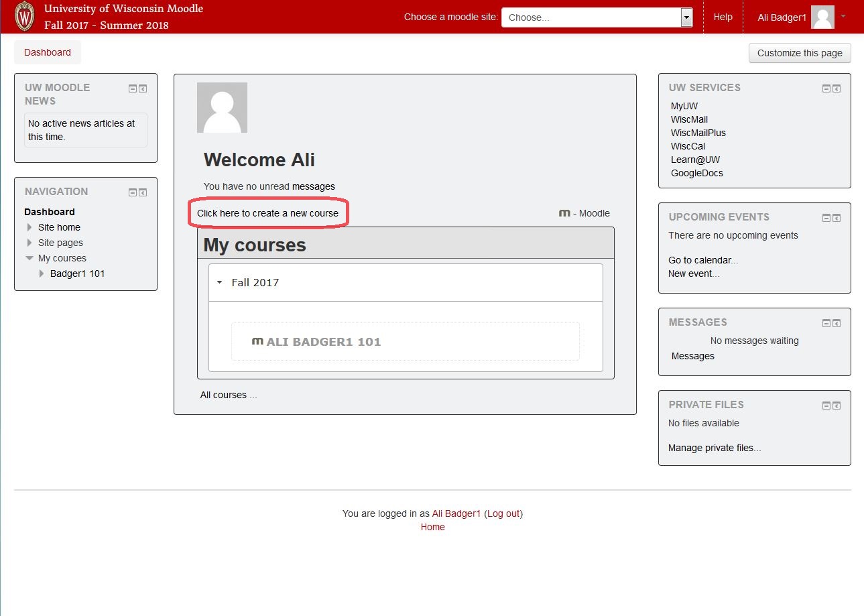Open the unread messages link
This screenshot has height=616, width=864.
click(313, 186)
